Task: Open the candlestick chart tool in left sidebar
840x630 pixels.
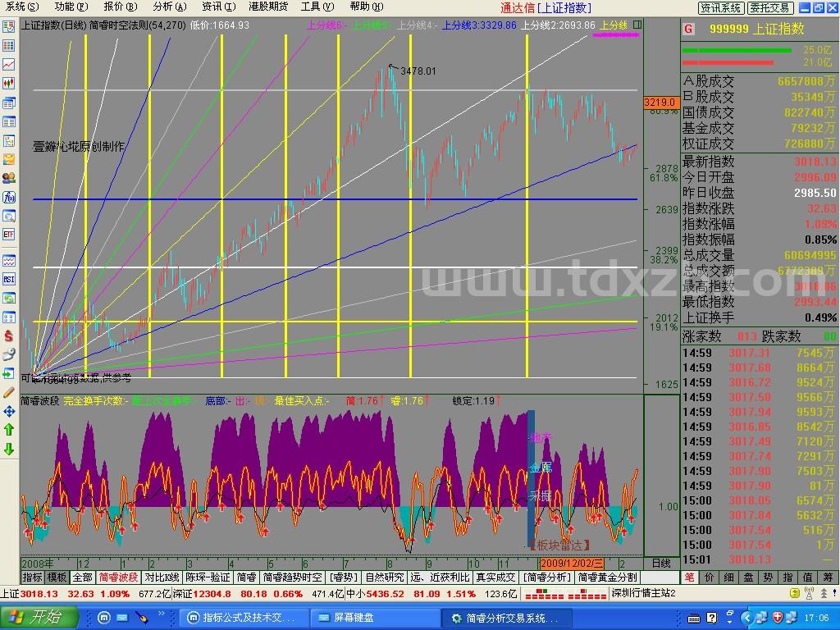Action: point(8,84)
